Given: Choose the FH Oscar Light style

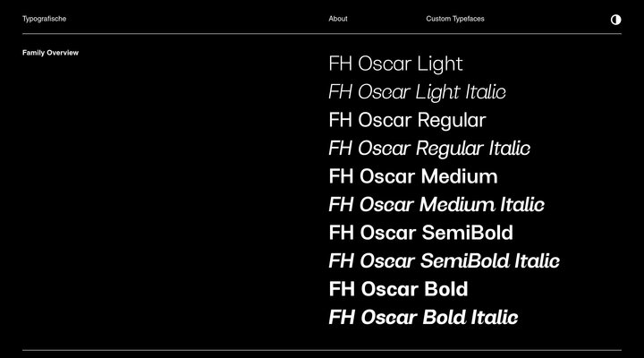Looking at the screenshot, I should coord(395,64).
